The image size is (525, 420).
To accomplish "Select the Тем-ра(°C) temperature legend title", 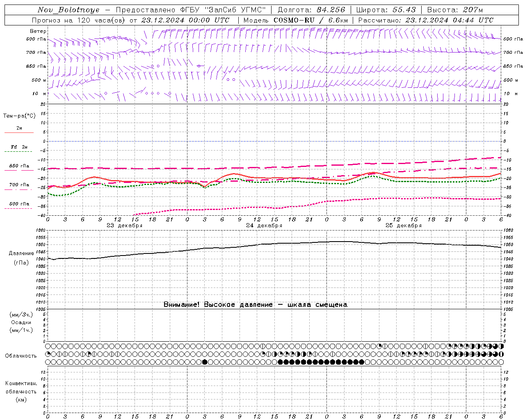I will 19,116.
